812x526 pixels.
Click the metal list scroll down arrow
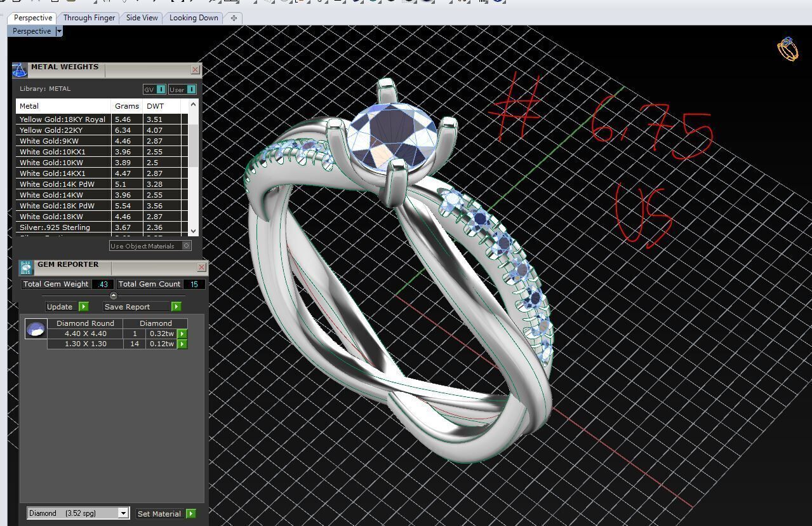193,231
